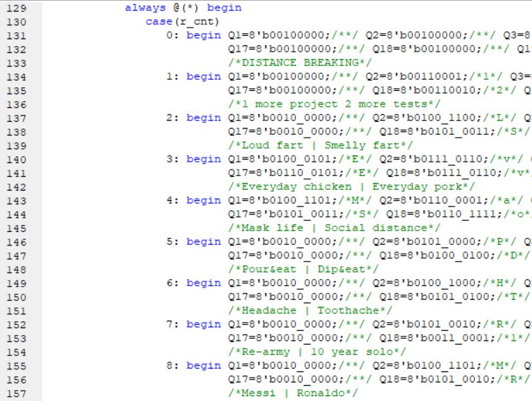Click Q17=8'b0101_0011 value on line 144

286,215
